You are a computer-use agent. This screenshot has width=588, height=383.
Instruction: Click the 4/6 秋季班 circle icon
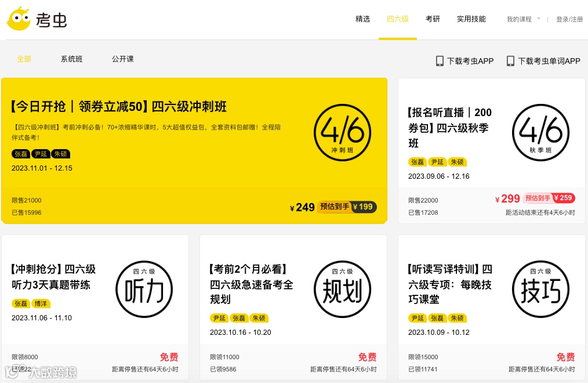point(541,133)
